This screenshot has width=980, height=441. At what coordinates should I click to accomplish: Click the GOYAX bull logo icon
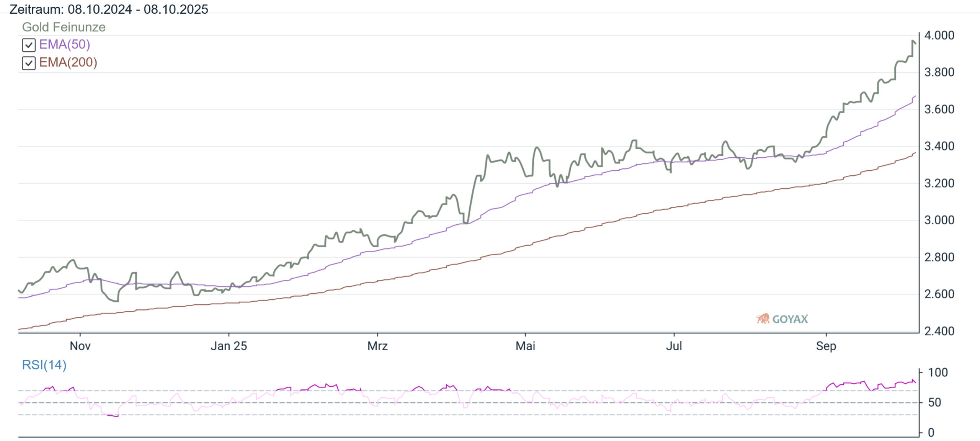click(763, 318)
